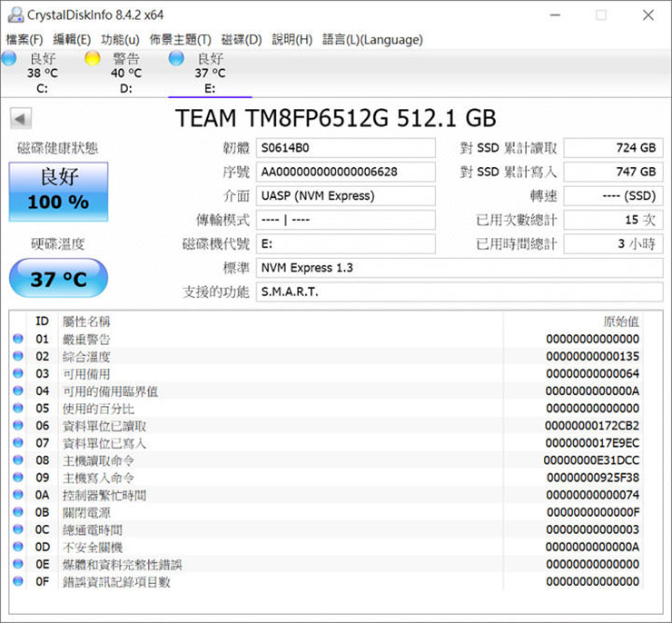Open the 功能(u) menu
This screenshot has width=672, height=623.
click(x=120, y=39)
